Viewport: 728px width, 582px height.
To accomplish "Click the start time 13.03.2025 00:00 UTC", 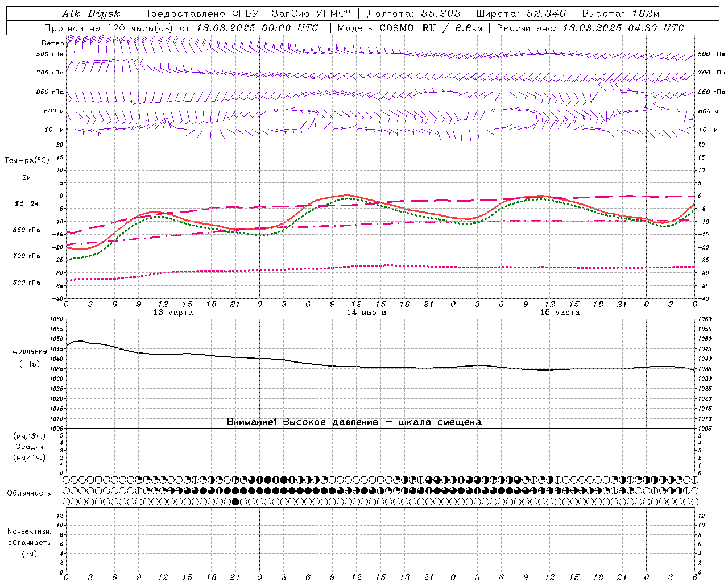I will (257, 28).
